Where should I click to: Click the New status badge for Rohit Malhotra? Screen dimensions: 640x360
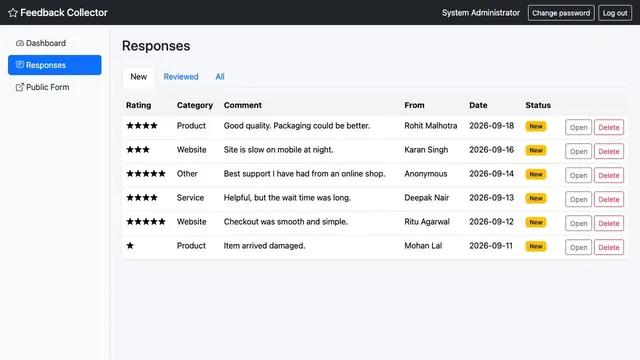(536, 127)
